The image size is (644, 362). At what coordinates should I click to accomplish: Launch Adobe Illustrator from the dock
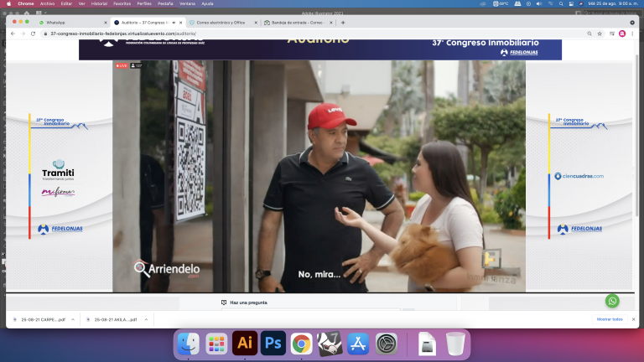tap(245, 343)
